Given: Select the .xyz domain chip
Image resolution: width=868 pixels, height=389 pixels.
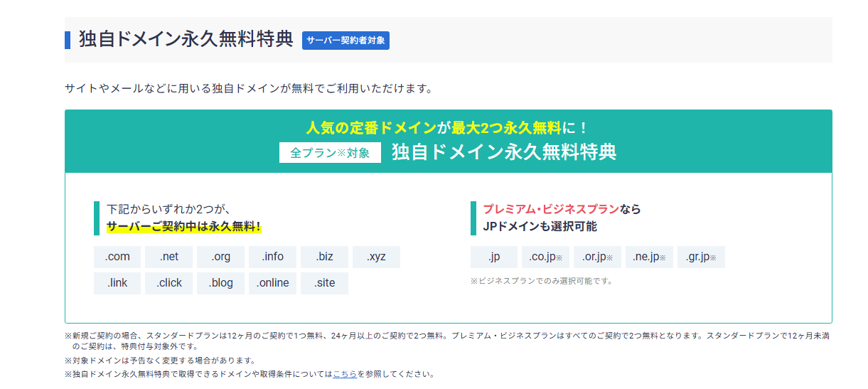Looking at the screenshot, I should coord(376,257).
